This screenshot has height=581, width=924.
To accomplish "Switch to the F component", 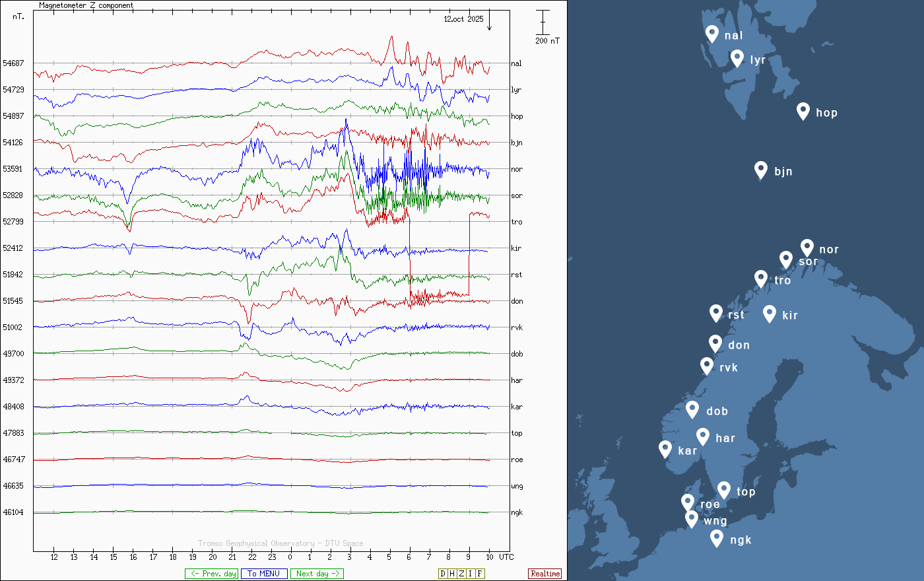I will click(x=480, y=574).
